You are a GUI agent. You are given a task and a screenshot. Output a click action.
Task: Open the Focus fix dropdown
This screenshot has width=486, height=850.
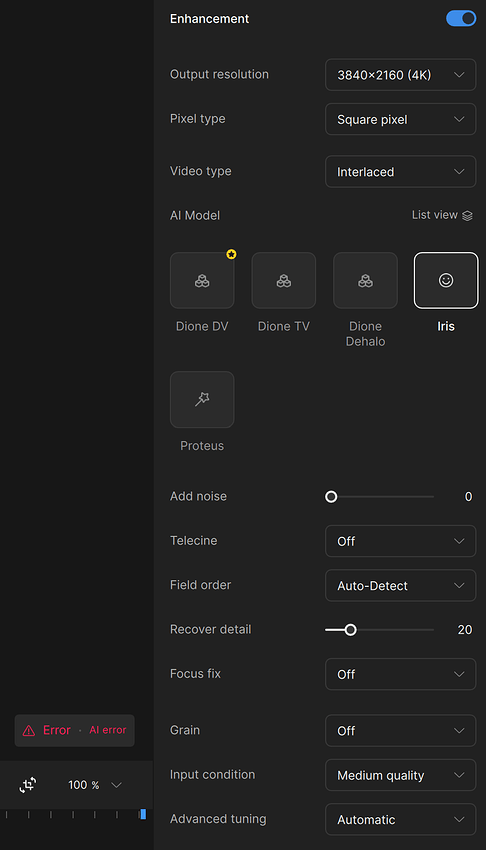[x=400, y=674]
